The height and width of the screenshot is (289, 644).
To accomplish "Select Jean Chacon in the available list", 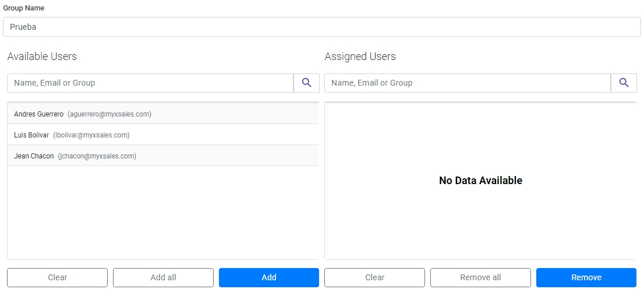I will (162, 156).
